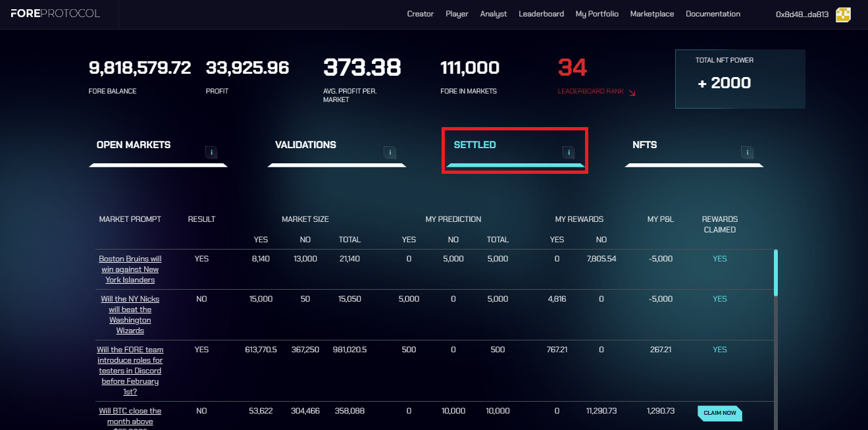Open the Boston Bruins market link
Viewport: 868px width, 430px height.
130,269
